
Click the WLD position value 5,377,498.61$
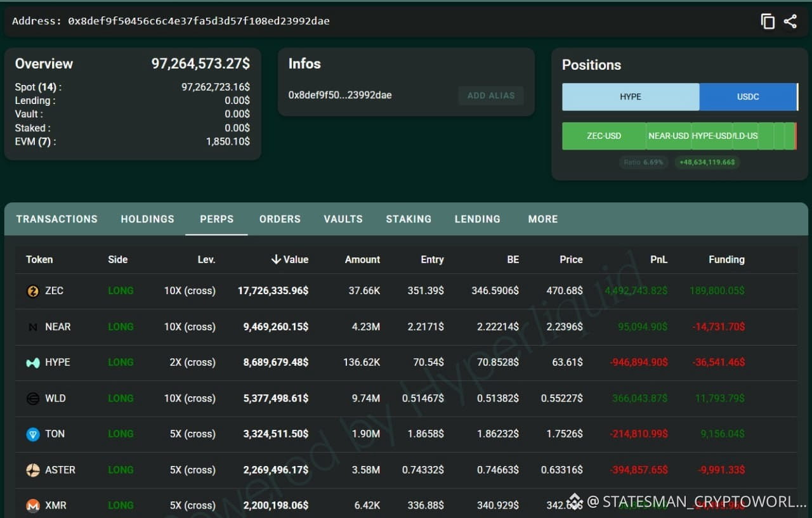click(x=276, y=398)
